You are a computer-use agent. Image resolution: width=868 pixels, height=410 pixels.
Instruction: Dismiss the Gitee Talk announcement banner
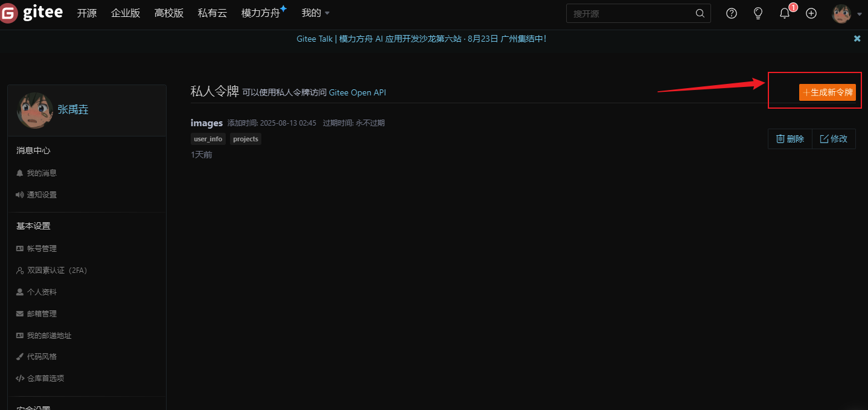point(857,39)
